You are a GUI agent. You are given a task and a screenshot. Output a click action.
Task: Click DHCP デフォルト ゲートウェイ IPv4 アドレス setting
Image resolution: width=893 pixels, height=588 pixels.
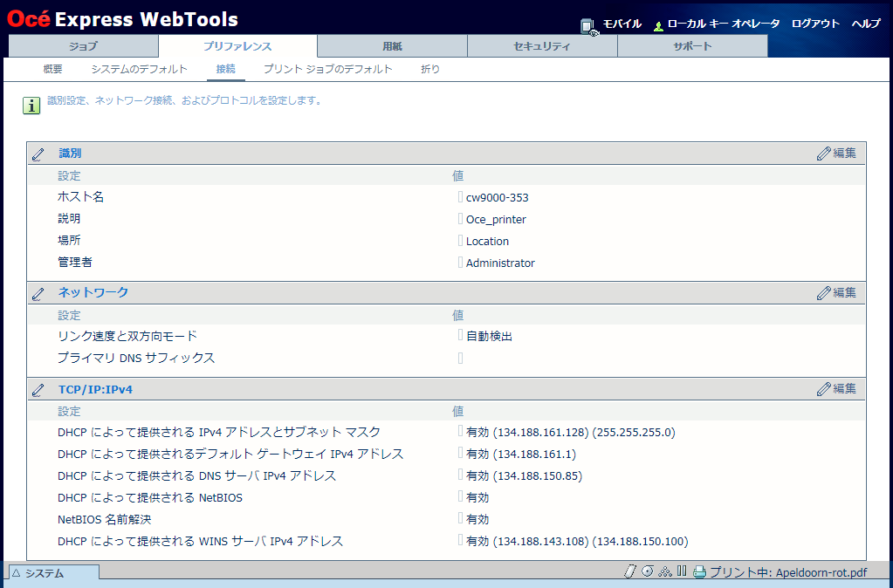[230, 454]
